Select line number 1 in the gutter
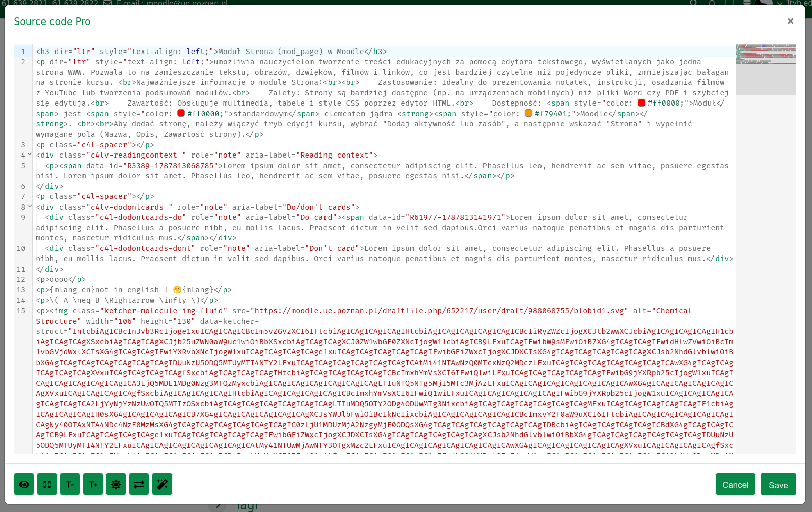 (23, 52)
